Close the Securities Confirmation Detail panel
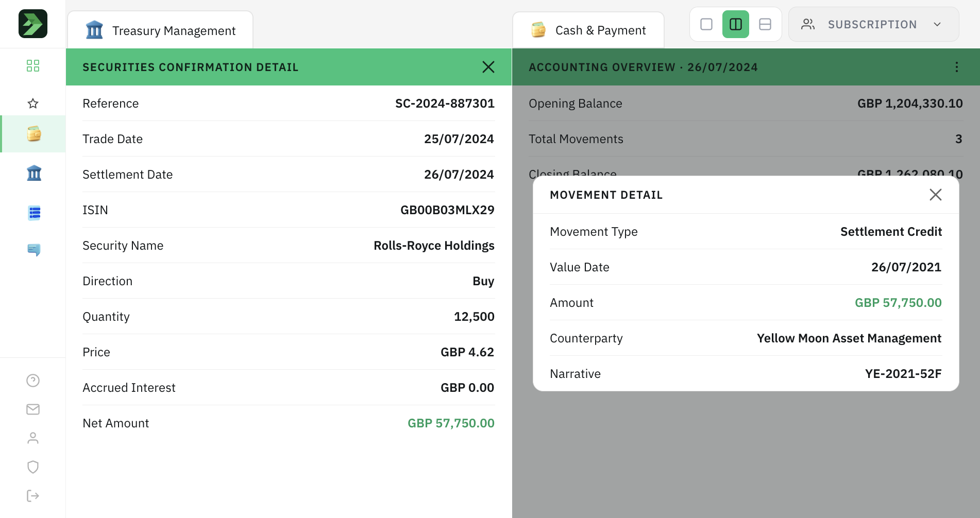 pyautogui.click(x=488, y=67)
